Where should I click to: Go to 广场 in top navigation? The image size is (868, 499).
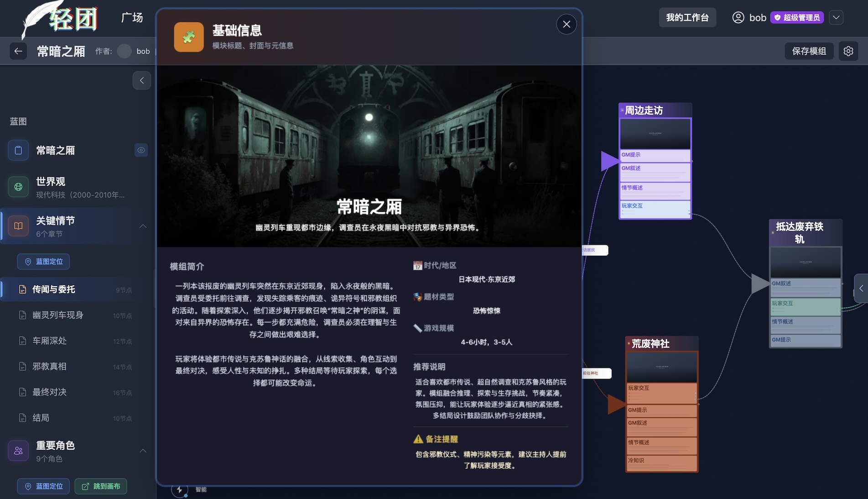[132, 17]
